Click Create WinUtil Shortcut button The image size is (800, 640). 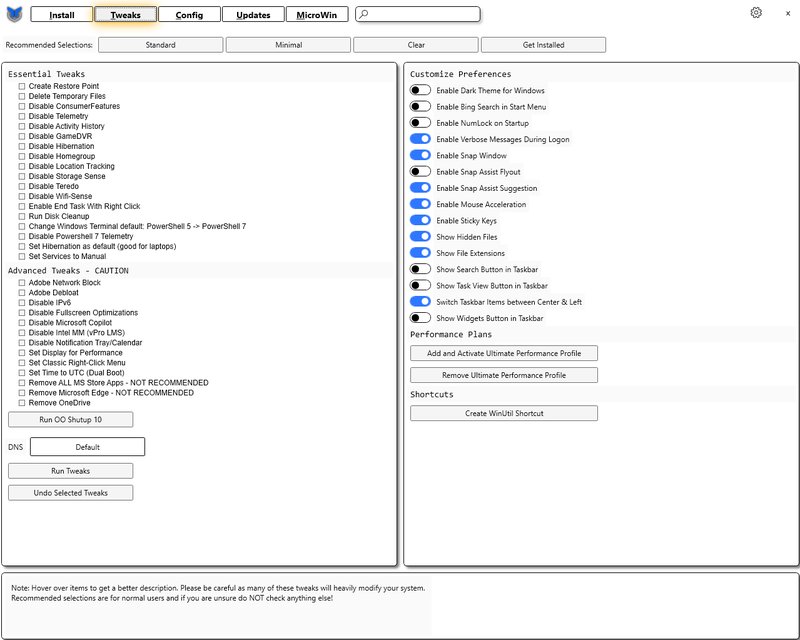point(504,413)
